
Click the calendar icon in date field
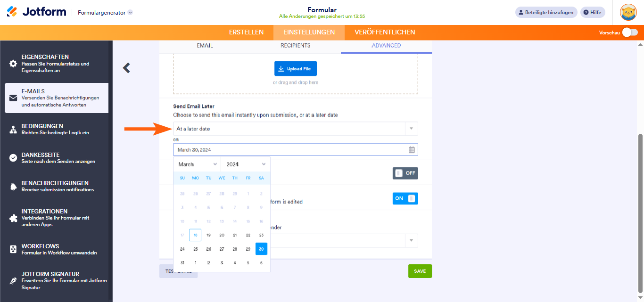(x=412, y=150)
